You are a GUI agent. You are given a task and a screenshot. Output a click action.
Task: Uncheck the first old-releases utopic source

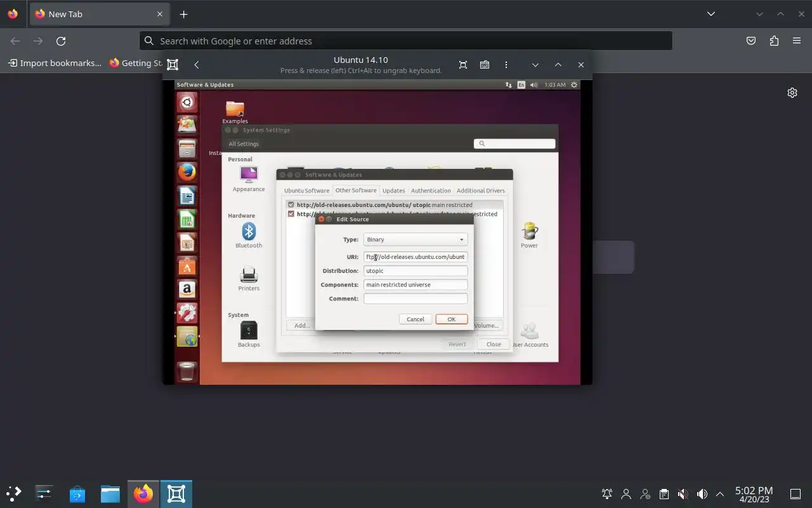pos(291,205)
